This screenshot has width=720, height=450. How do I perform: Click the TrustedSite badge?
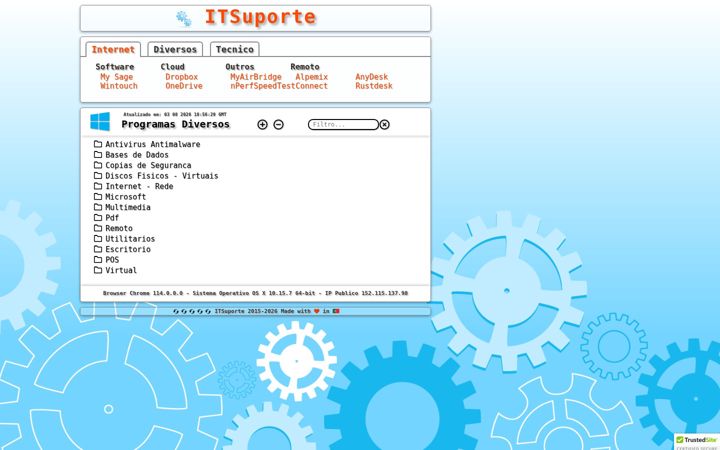697,442
